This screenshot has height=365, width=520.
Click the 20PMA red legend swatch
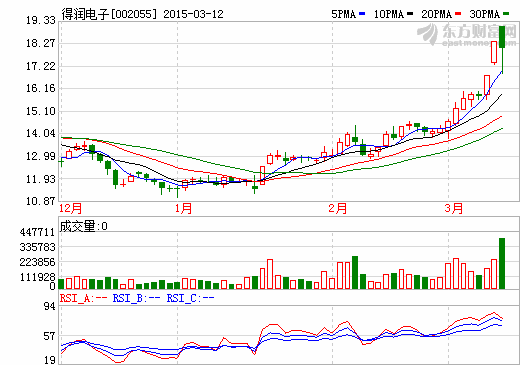pyautogui.click(x=458, y=14)
